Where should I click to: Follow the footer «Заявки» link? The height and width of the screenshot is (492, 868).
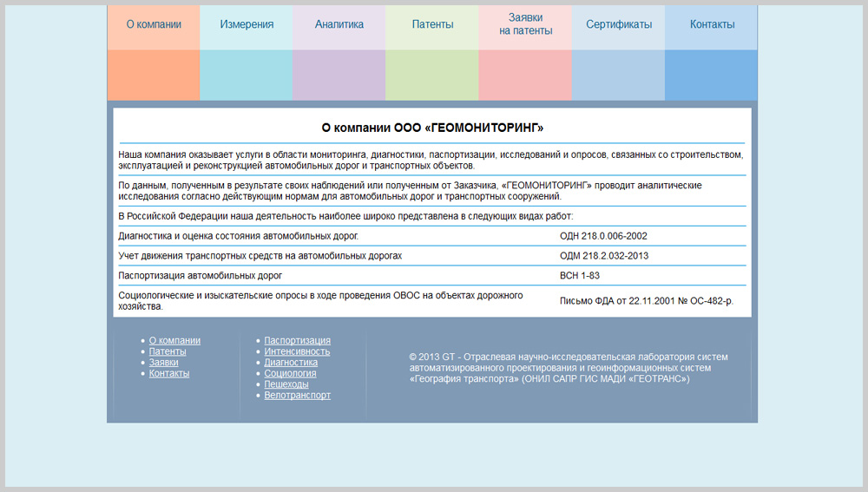pos(163,363)
